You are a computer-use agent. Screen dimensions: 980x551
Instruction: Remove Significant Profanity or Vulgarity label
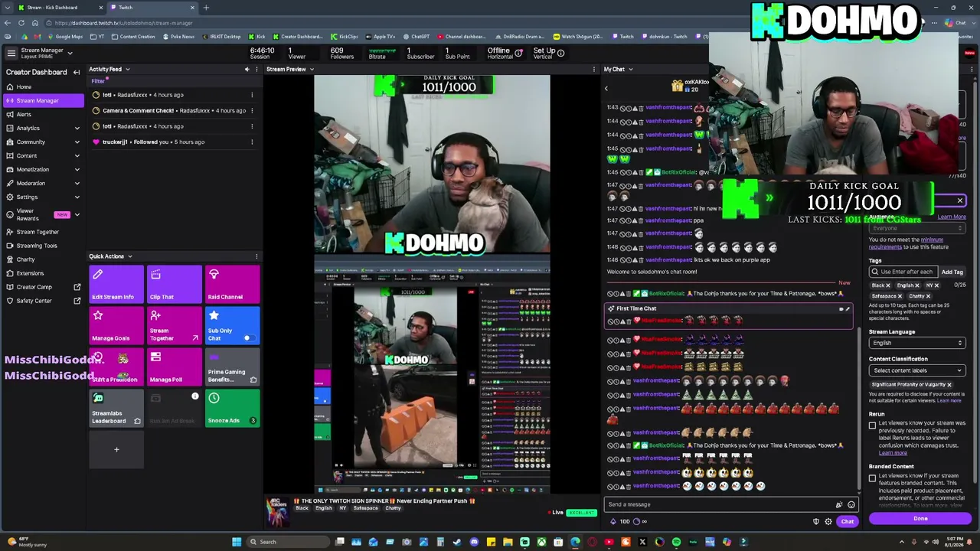pos(949,385)
